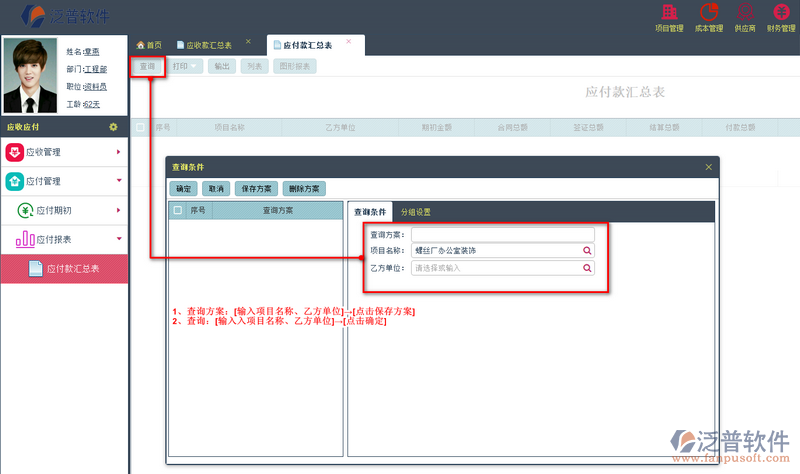Viewport: 800px width, 474px height.
Task: Click the 保存方案 button
Action: (x=257, y=189)
